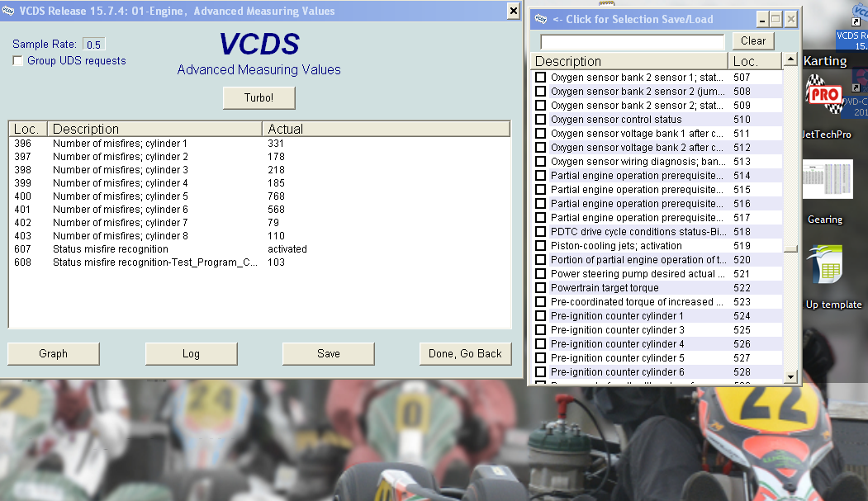
Task: Click the measuring value search field
Action: [x=632, y=41]
